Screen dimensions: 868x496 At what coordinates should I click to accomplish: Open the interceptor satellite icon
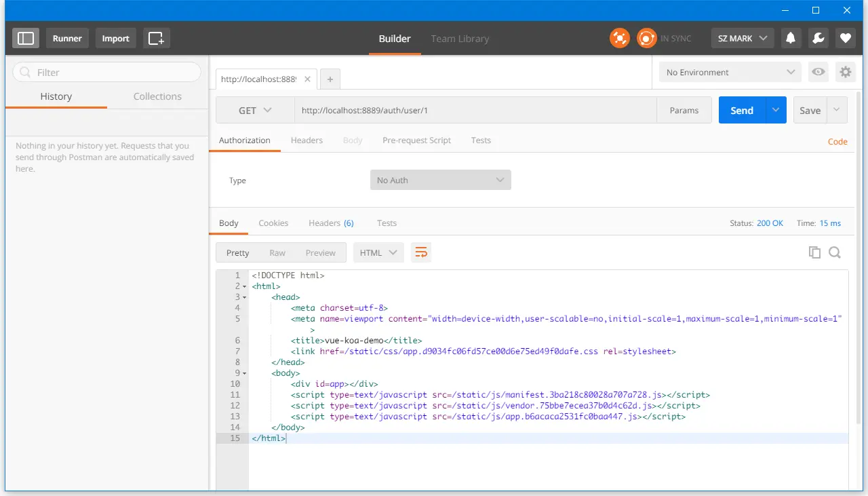click(x=619, y=38)
